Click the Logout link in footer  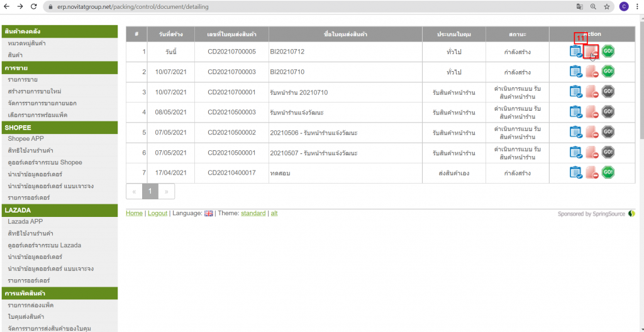click(x=157, y=213)
